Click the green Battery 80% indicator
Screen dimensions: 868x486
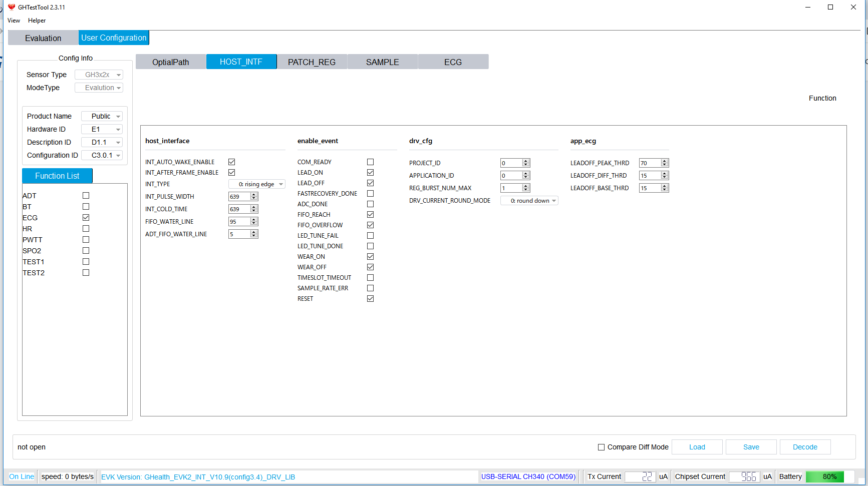(x=824, y=476)
